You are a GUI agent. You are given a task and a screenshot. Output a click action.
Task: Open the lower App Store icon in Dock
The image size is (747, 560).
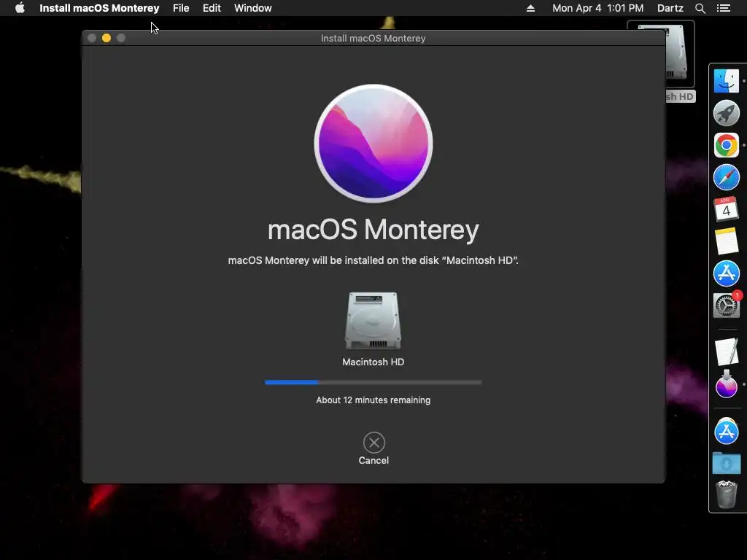726,431
